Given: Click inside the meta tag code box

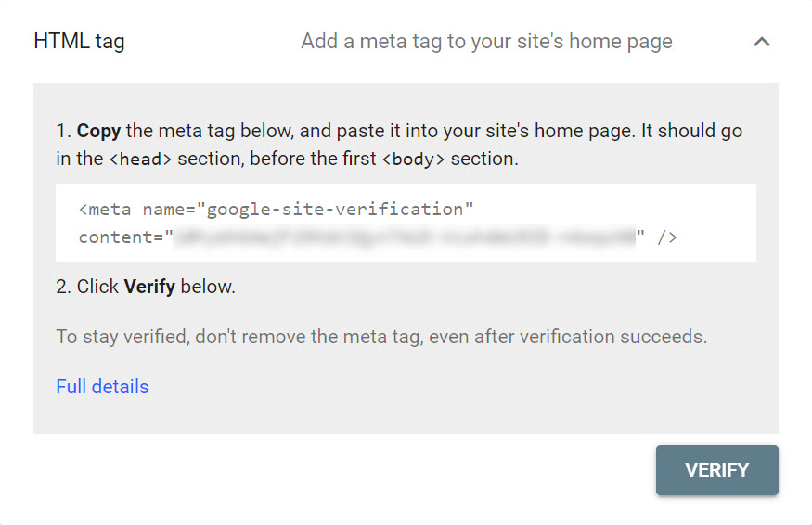Looking at the screenshot, I should [406, 223].
